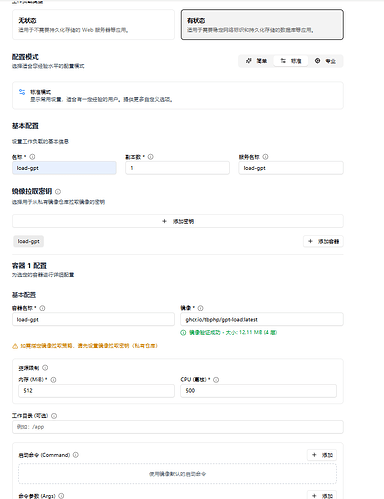The height and width of the screenshot is (499, 384).
Task: Click the image verification success message text
Action: click(x=233, y=333)
